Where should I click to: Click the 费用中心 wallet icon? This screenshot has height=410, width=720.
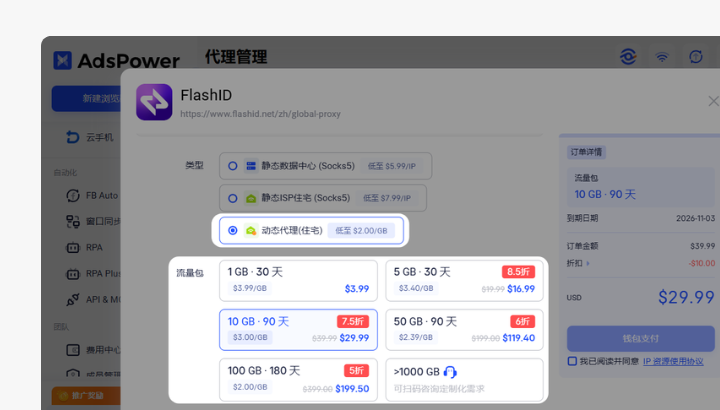pyautogui.click(x=73, y=350)
